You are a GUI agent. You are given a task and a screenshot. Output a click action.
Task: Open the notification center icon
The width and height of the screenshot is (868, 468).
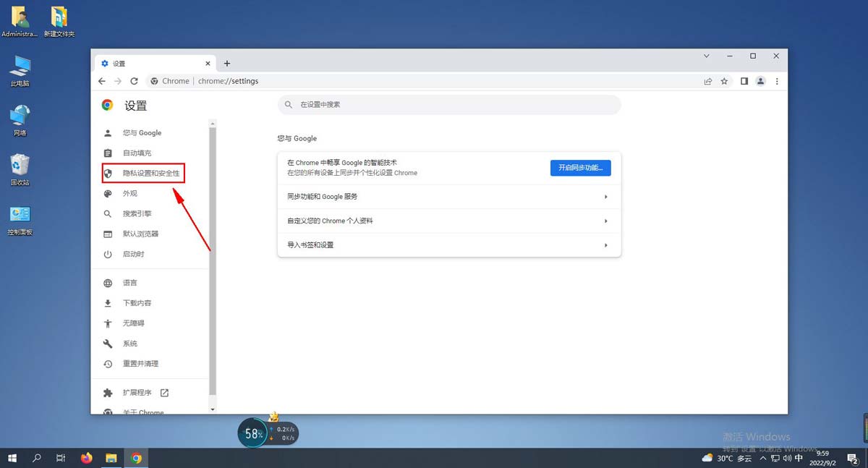point(852,458)
